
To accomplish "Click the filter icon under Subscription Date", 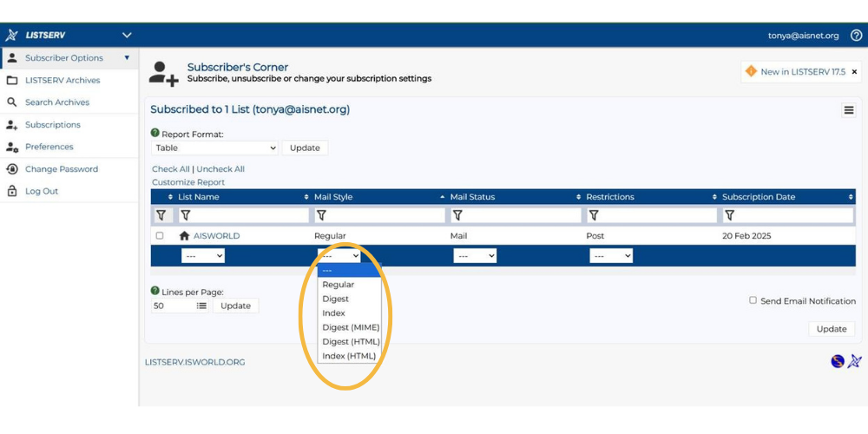I will click(729, 215).
